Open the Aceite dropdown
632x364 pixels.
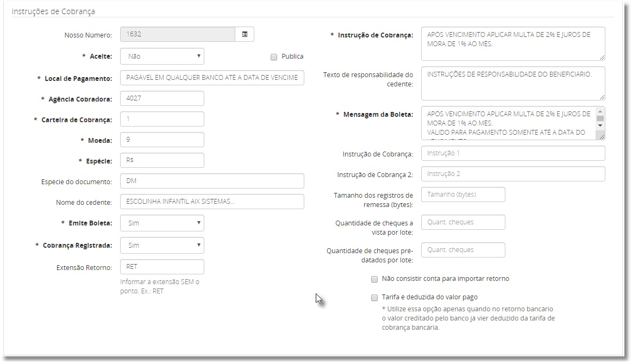click(162, 56)
